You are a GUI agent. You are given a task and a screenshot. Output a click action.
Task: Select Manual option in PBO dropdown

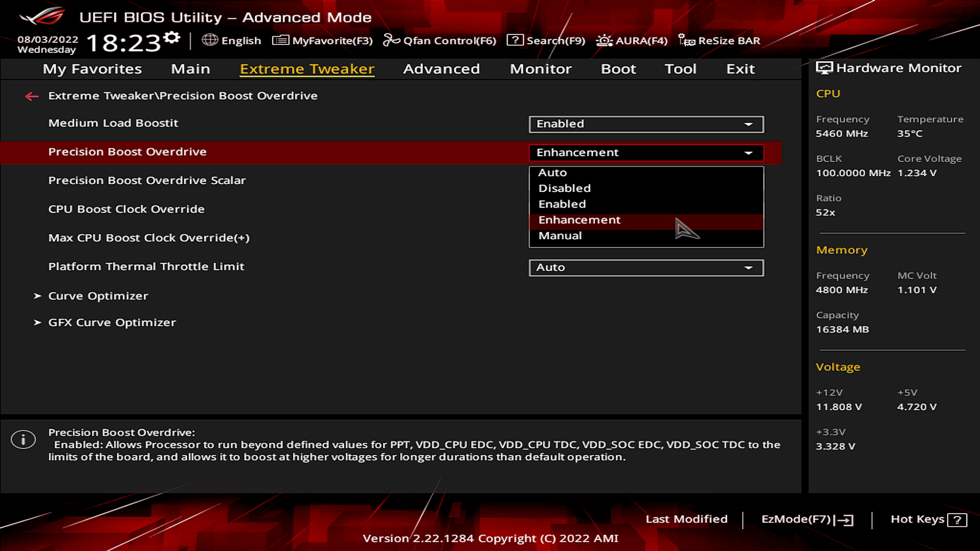[560, 235]
